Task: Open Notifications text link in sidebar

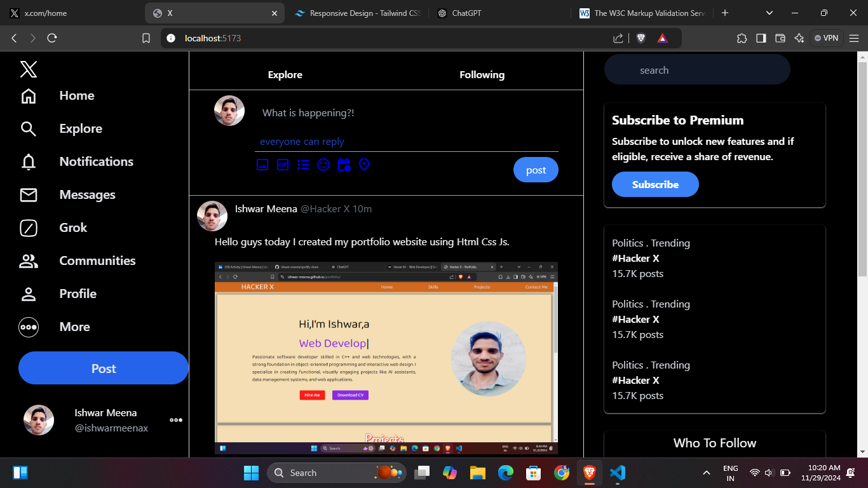Action: click(97, 161)
